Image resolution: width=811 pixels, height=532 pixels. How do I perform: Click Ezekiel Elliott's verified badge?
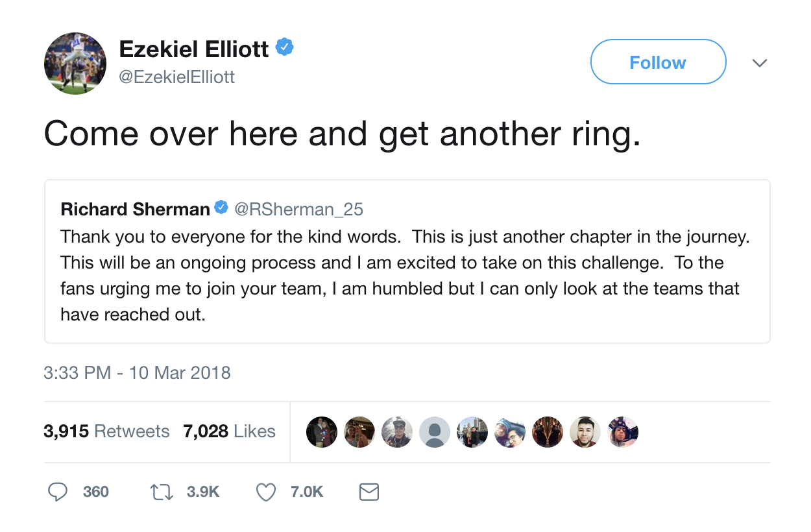(x=285, y=47)
